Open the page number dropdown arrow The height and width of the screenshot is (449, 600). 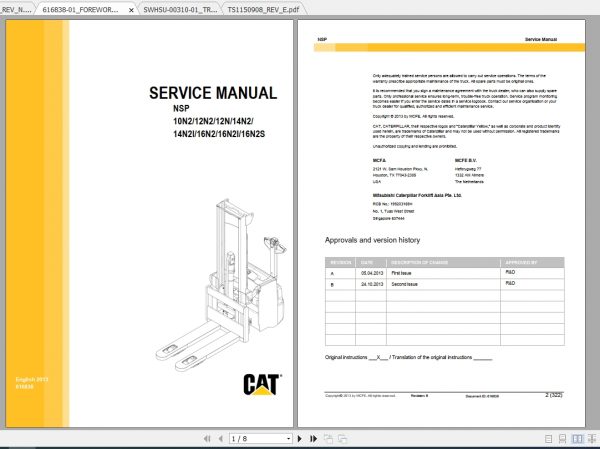pyautogui.click(x=288, y=439)
